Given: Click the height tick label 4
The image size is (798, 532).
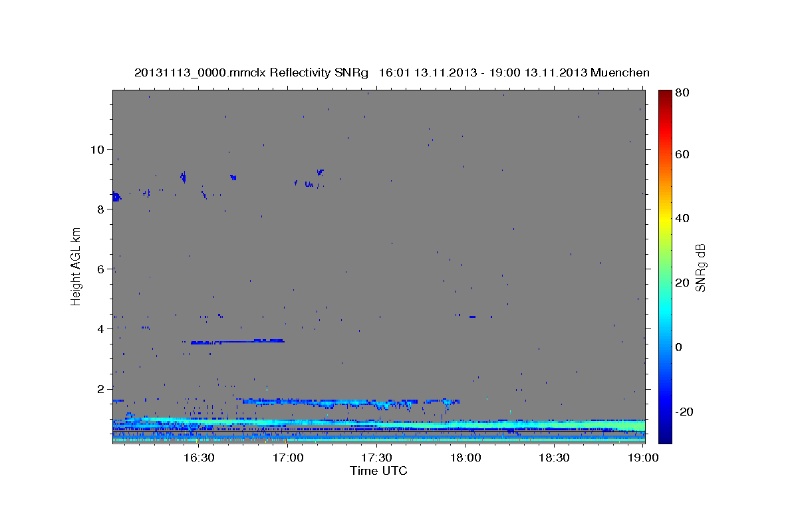Looking at the screenshot, I should click(x=100, y=329).
